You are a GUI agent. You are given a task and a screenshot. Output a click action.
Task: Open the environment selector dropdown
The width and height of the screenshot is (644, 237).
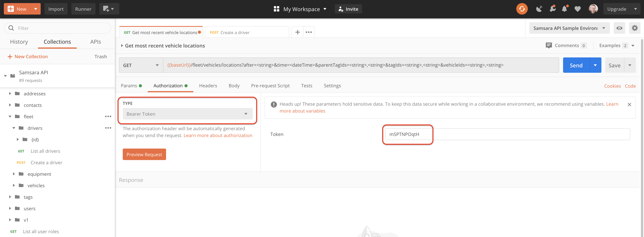(569, 28)
